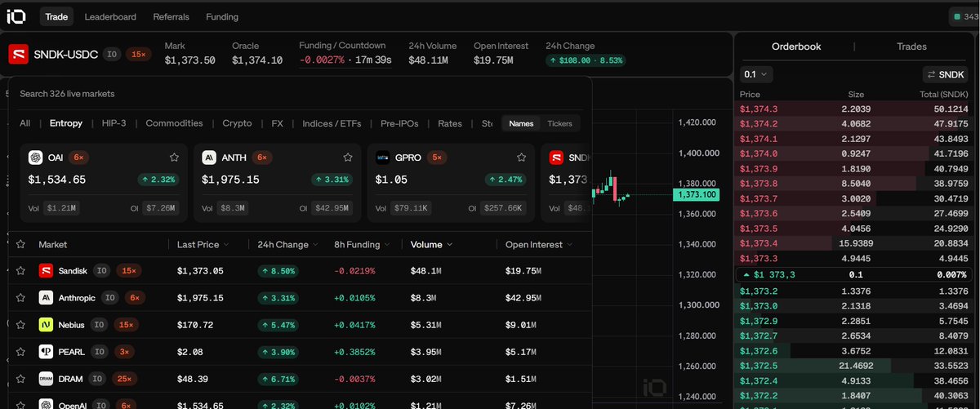Star the Nebius row
Viewport: 980px width, 409px height.
pos(20,325)
